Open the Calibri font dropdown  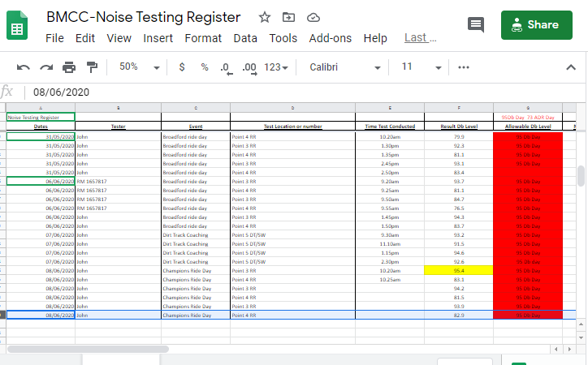click(344, 67)
